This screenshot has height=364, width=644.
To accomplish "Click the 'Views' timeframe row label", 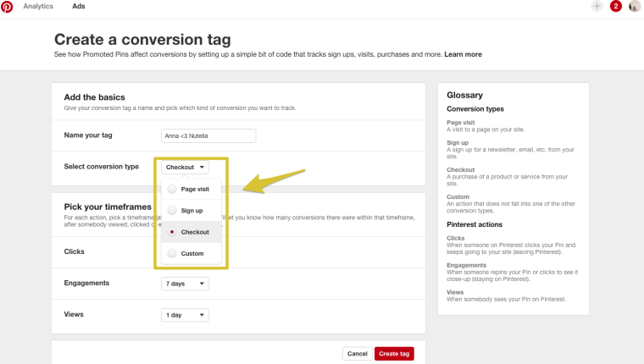I will pyautogui.click(x=74, y=314).
